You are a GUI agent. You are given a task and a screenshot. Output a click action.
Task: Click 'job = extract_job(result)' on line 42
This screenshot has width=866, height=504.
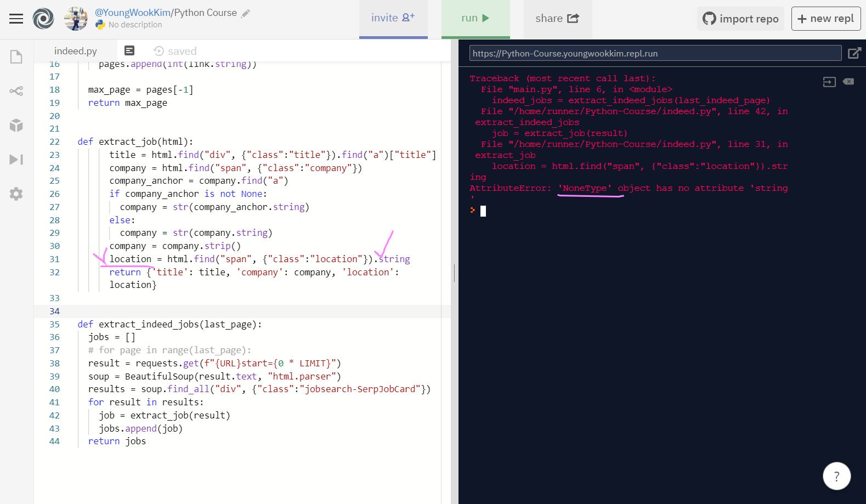165,415
